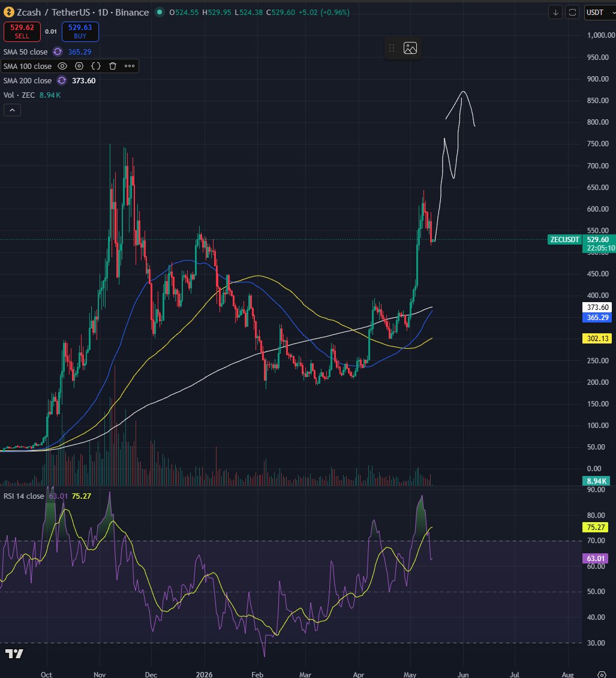Image resolution: width=616 pixels, height=678 pixels.
Task: Click the SMA 200 close legend label
Action: pyautogui.click(x=28, y=80)
